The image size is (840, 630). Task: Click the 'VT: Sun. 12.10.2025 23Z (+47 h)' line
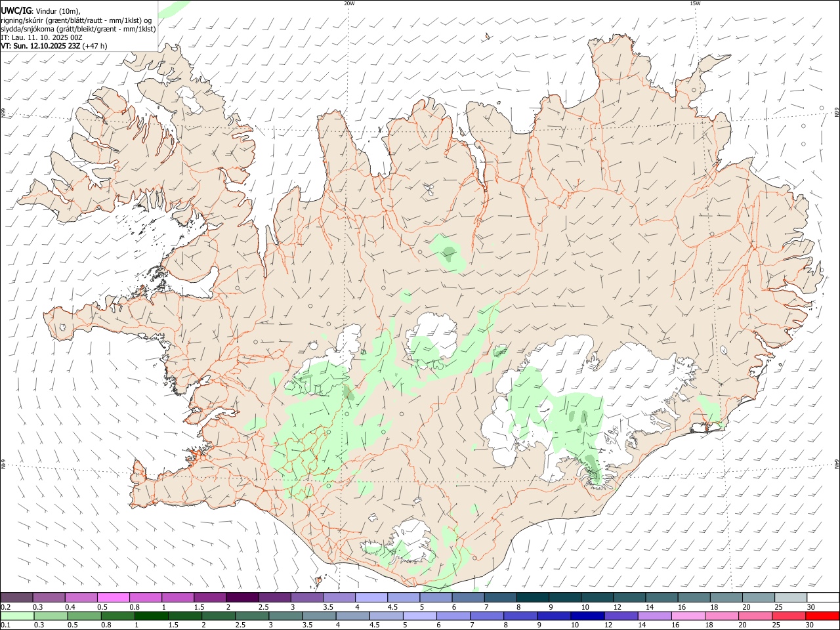tap(54, 46)
